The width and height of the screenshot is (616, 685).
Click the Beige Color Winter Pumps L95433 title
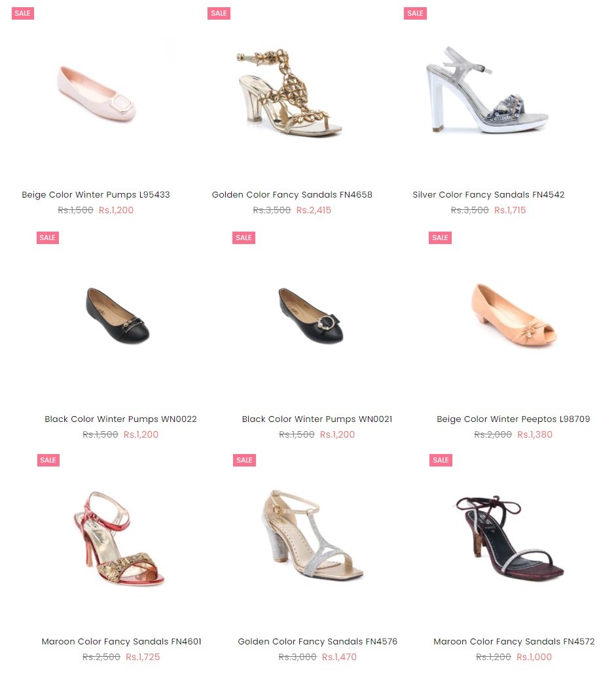tap(96, 195)
